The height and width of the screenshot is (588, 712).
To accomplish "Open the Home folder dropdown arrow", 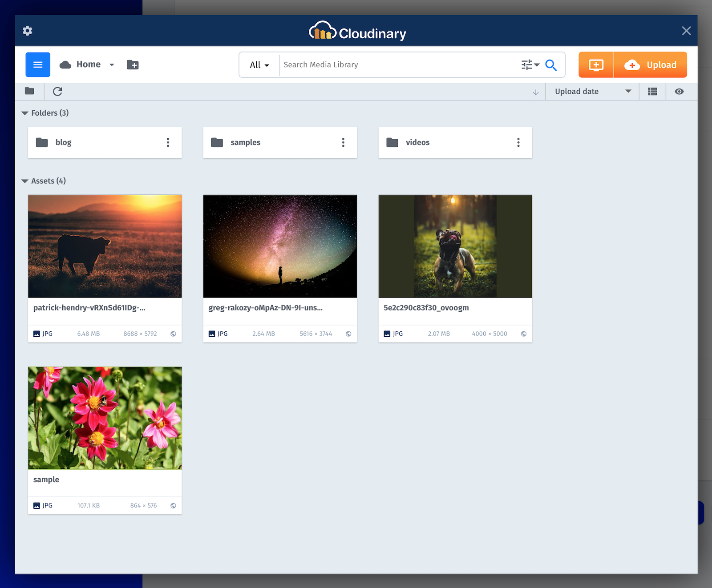I will point(112,65).
